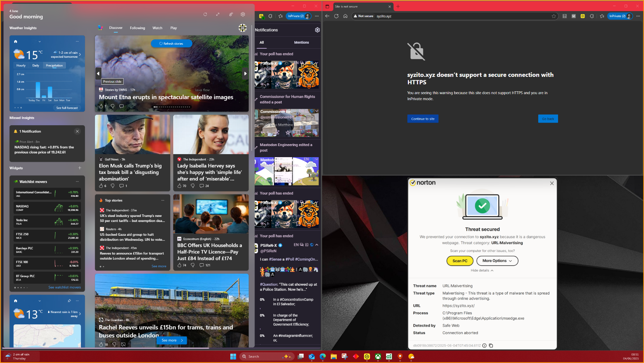Viewport: 644px width, 363px height.
Task: Click Go back button
Action: click(548, 119)
